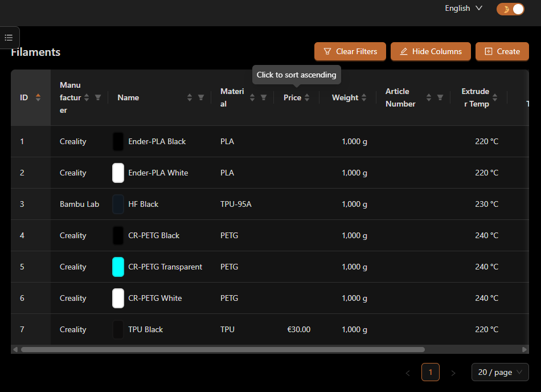The image size is (541, 392).
Task: Click the horizontal table scrollbar
Action: pyautogui.click(x=222, y=349)
